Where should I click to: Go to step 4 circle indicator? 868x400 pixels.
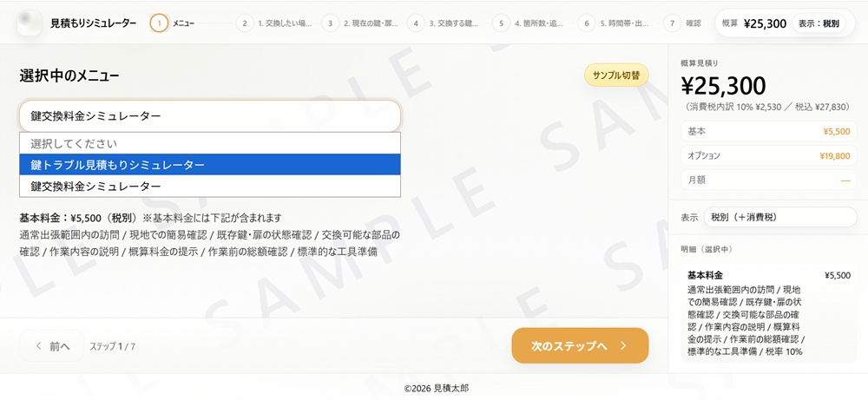click(x=416, y=23)
